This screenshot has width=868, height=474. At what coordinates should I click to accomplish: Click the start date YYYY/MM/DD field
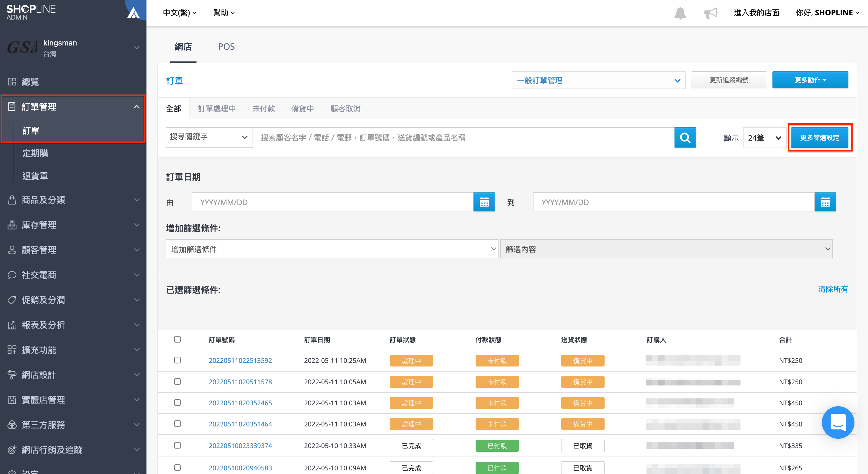coord(332,202)
